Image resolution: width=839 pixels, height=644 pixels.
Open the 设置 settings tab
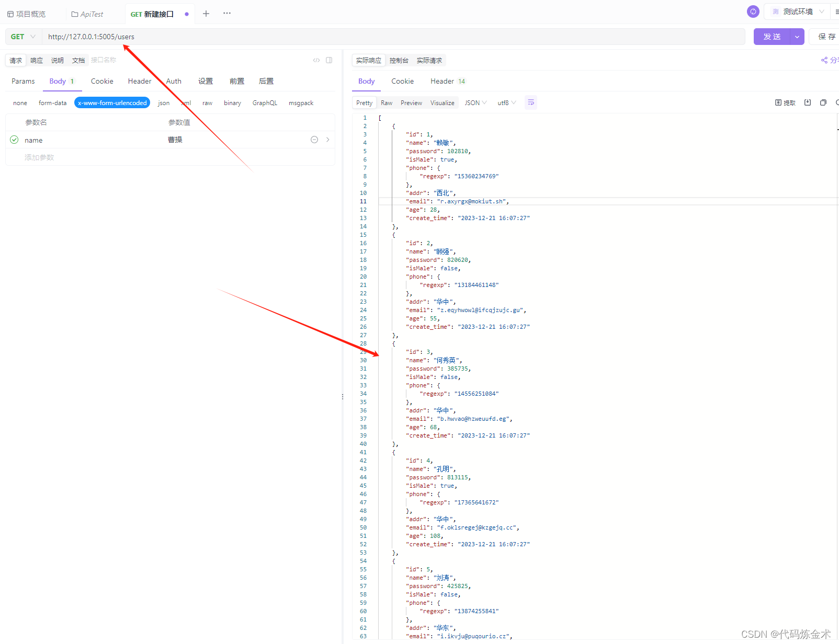click(206, 81)
